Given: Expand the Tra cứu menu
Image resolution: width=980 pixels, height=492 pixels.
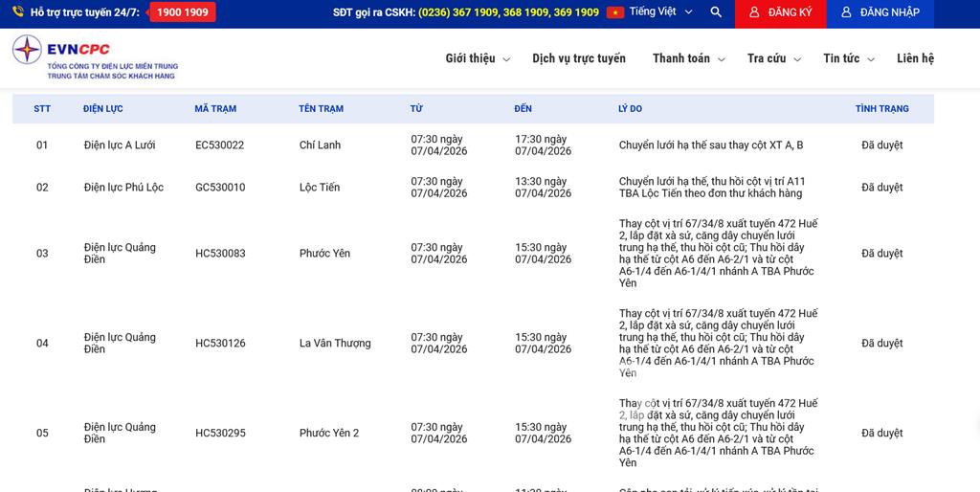Looking at the screenshot, I should click(x=773, y=58).
